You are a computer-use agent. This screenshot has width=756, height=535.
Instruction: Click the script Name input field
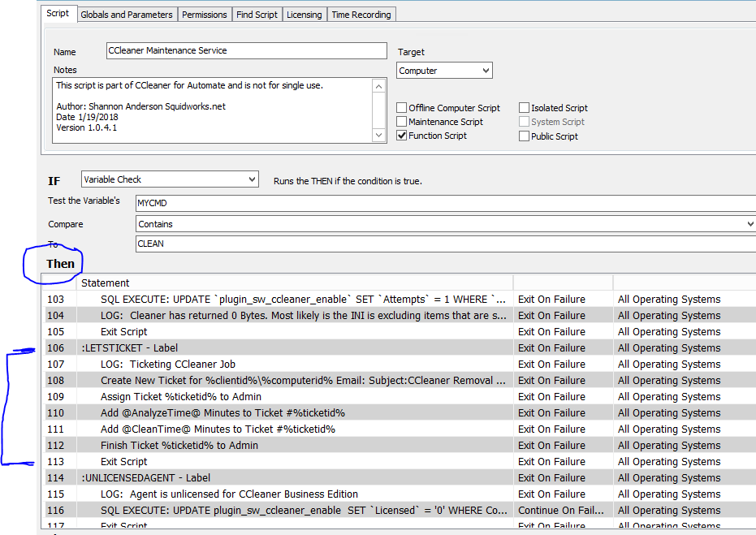tap(246, 50)
